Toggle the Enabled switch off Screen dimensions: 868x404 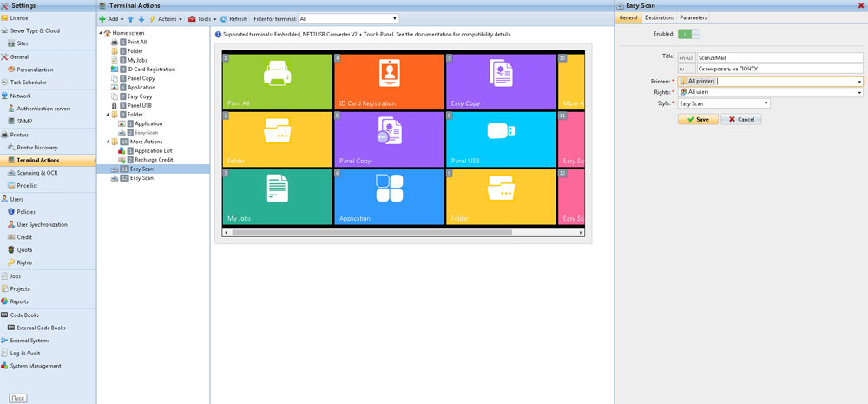click(x=688, y=34)
